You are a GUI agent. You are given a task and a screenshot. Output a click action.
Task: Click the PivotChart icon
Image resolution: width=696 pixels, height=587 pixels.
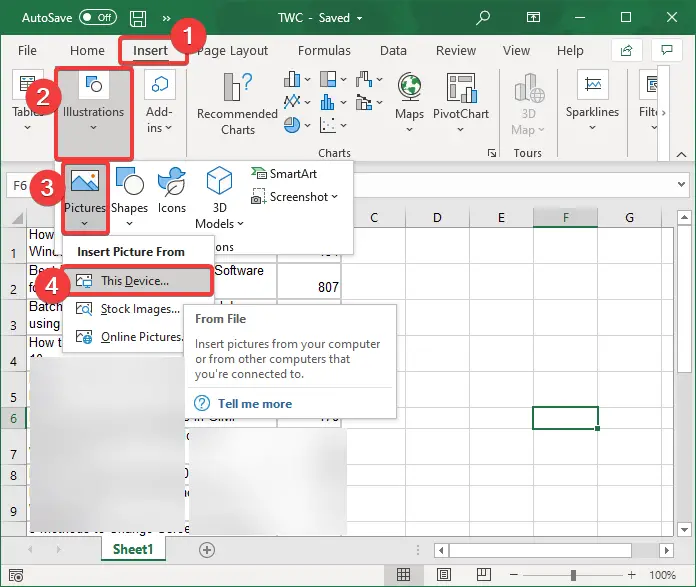(x=461, y=87)
